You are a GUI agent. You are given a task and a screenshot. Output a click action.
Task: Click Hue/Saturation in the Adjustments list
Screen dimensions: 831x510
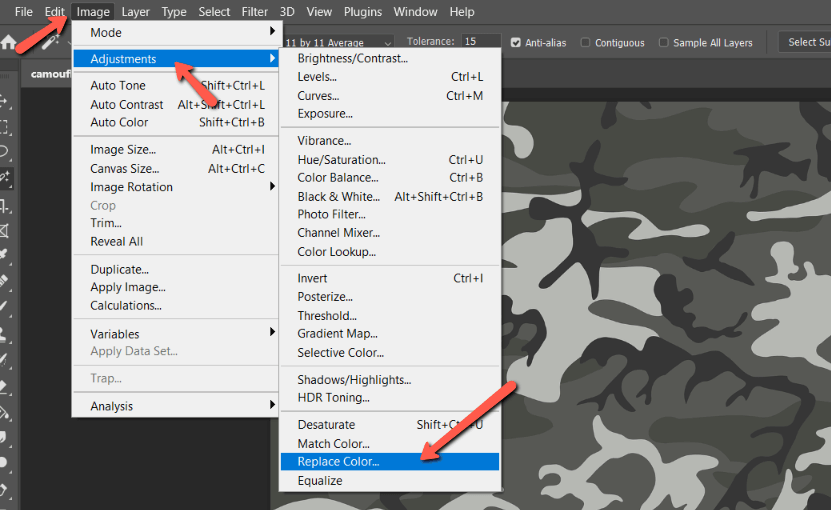[341, 160]
